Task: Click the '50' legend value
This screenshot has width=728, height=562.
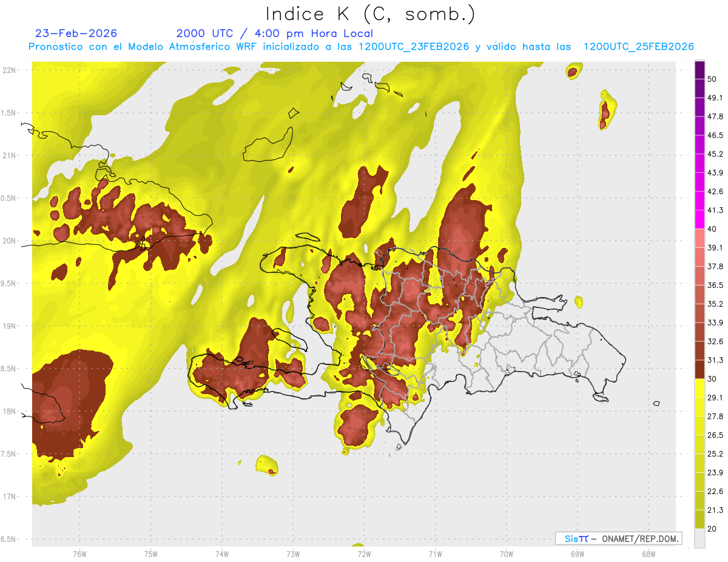Action: [x=712, y=79]
